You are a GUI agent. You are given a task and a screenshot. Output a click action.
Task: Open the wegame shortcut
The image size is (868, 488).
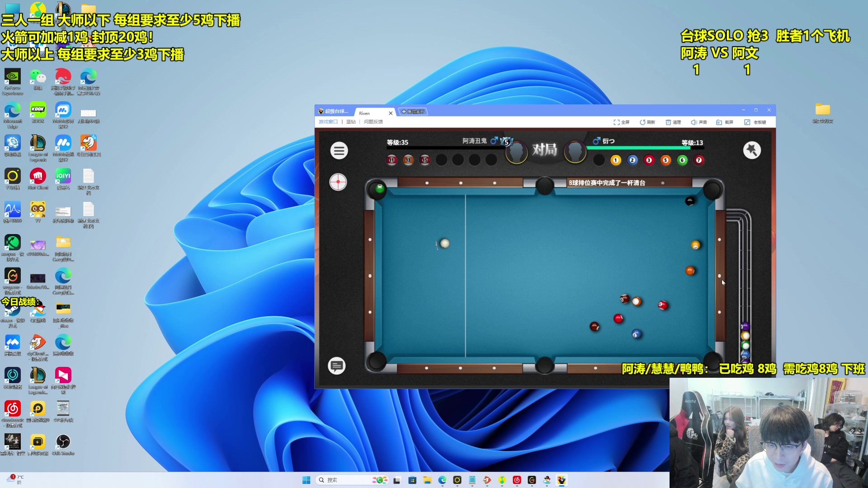pyautogui.click(x=13, y=281)
